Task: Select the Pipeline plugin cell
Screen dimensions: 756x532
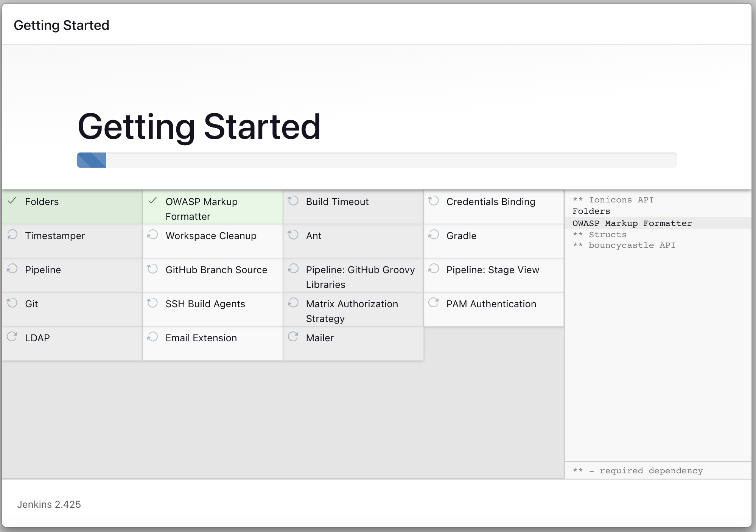Action: tap(72, 275)
